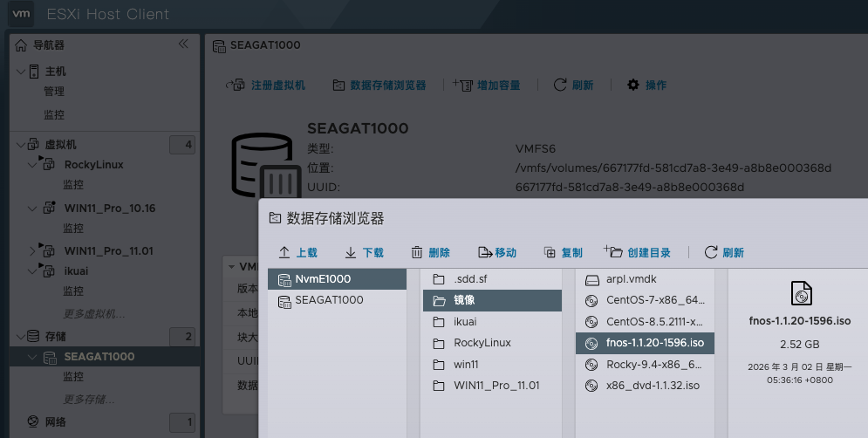
Task: Expand the WIN11_Pro_11.01 tree node
Action: [32, 251]
